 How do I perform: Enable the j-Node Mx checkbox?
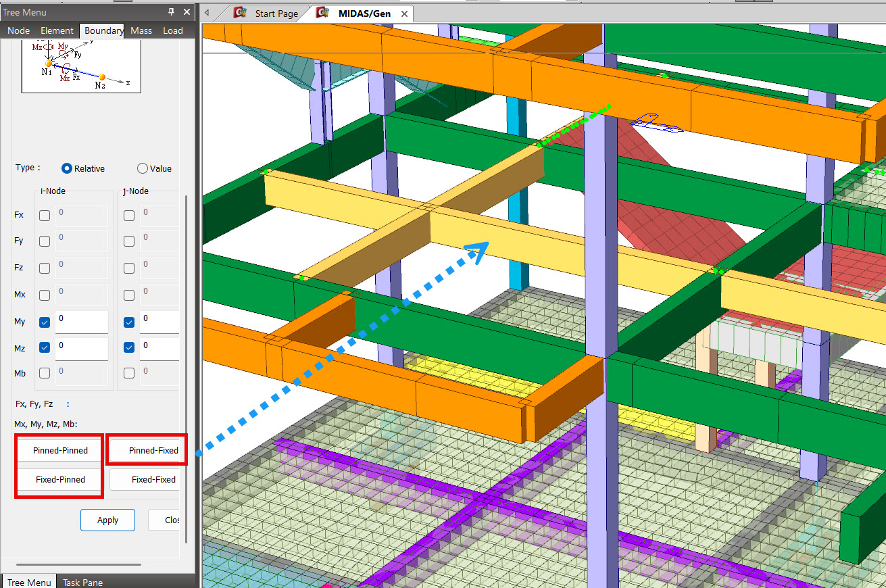(129, 295)
